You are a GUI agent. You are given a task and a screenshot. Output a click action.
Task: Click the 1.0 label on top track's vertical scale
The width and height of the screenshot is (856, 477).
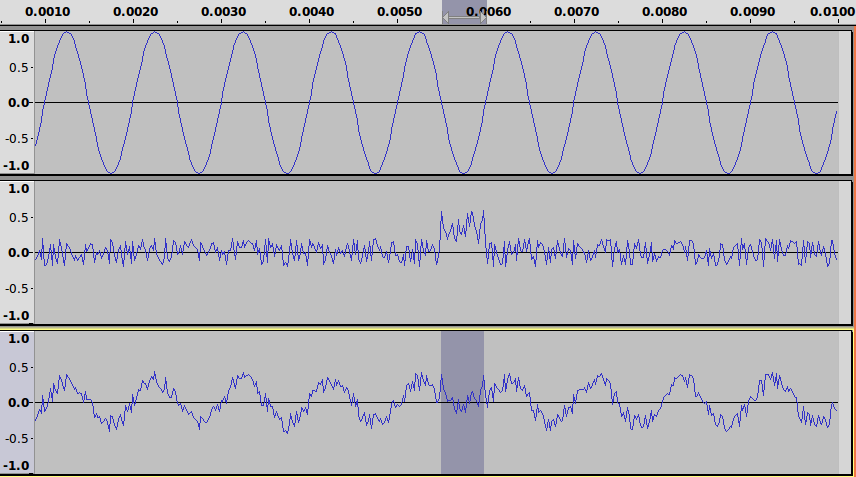click(x=18, y=38)
